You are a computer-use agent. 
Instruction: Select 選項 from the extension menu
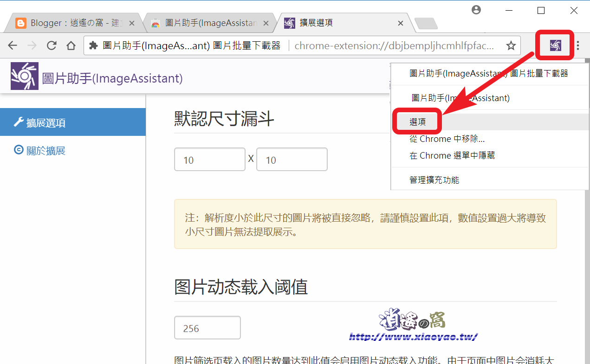point(490,122)
